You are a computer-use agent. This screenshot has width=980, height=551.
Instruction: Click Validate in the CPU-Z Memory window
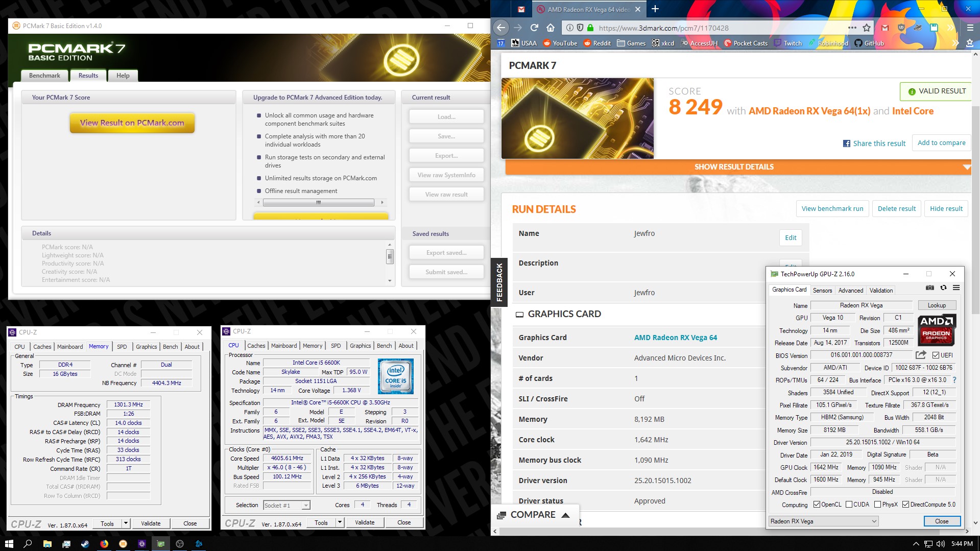pos(151,523)
